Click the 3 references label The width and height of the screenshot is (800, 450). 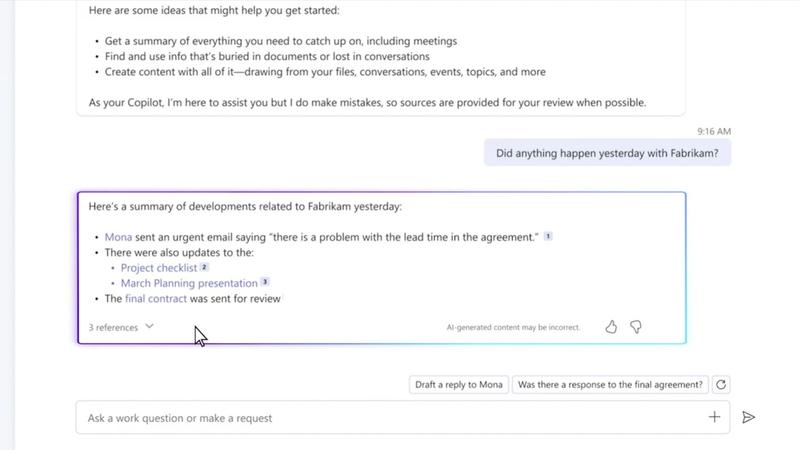pyautogui.click(x=113, y=328)
